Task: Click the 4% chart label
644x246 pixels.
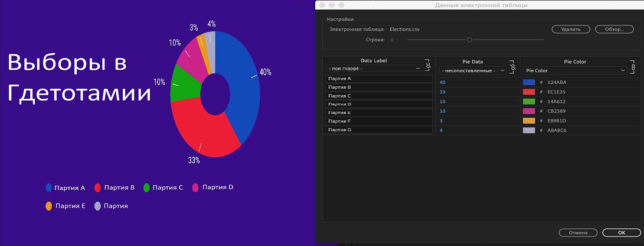Action: tap(211, 24)
